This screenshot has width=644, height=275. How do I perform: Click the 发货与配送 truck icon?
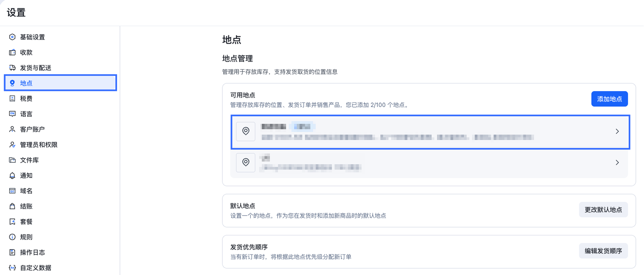12,68
